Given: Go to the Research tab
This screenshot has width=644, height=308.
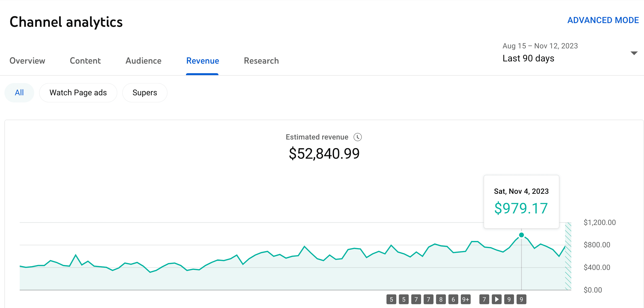Looking at the screenshot, I should 261,61.
